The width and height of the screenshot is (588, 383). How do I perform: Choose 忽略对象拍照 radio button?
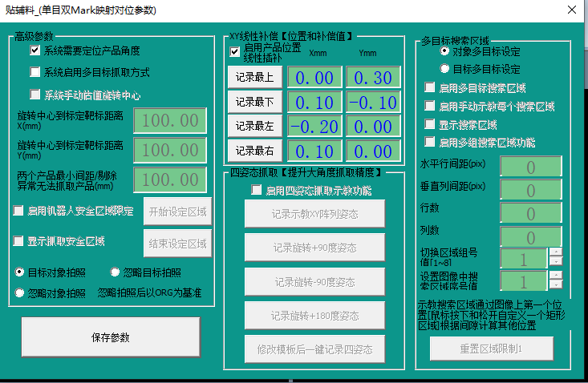coord(19,293)
